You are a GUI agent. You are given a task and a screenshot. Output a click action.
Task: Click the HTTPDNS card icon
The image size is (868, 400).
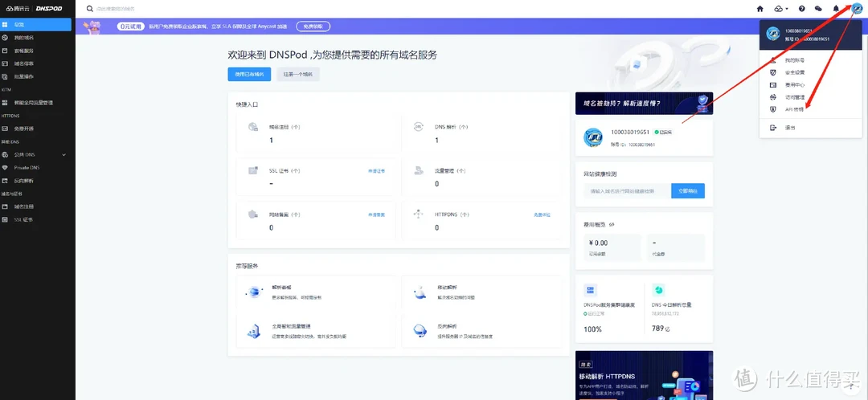[x=419, y=214]
